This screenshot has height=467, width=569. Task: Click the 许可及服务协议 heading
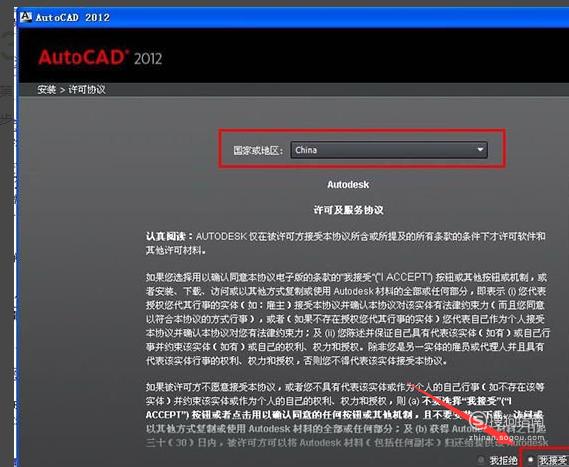[x=348, y=210]
